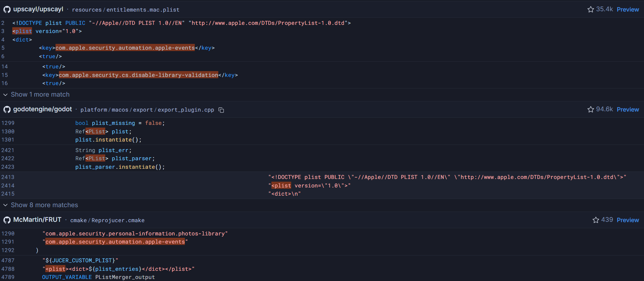The image size is (644, 281).
Task: Click highlighted com.apple.security.automation.apple-events on line 1291
Action: click(x=115, y=242)
